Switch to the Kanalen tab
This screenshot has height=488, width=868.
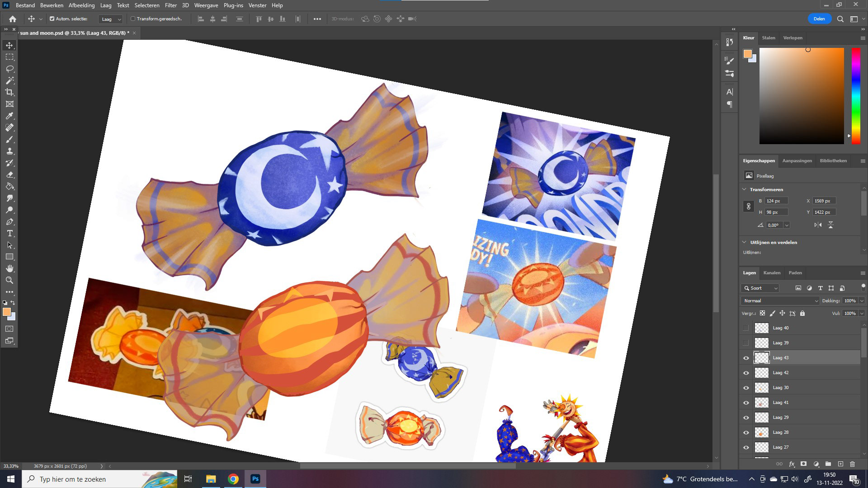pos(772,273)
